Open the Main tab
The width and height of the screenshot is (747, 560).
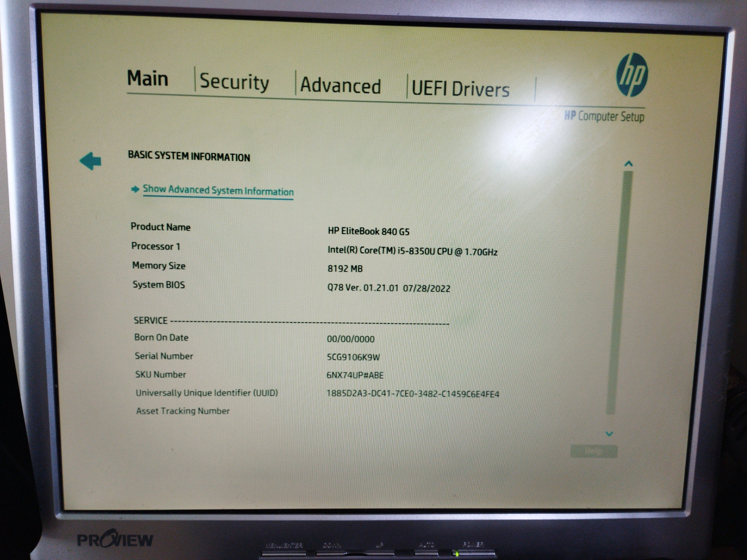point(148,79)
